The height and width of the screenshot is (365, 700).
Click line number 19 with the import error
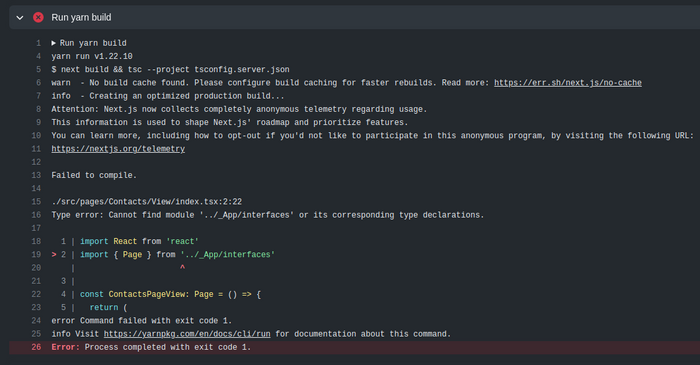[x=36, y=255]
